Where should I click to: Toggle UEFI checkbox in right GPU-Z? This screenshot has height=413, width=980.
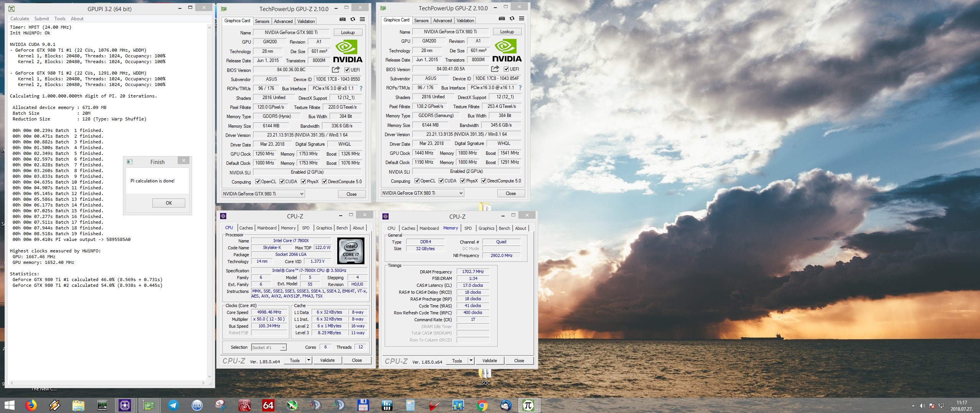(x=506, y=69)
